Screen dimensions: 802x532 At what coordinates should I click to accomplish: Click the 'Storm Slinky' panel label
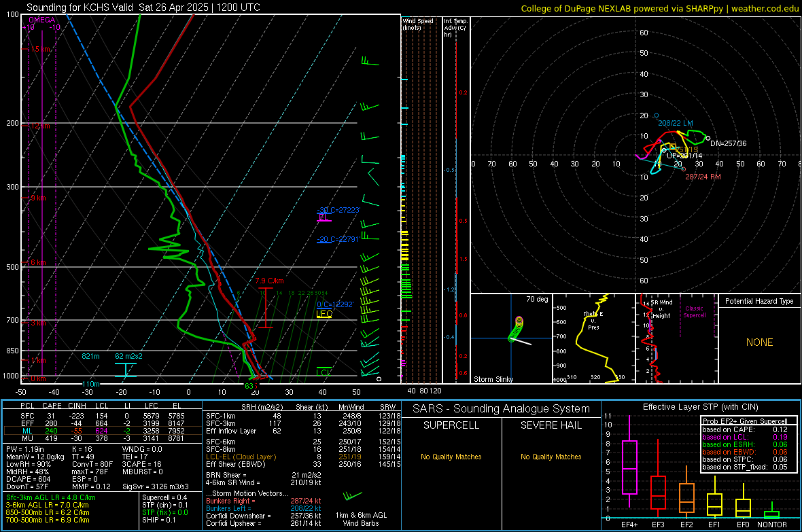[x=493, y=379]
